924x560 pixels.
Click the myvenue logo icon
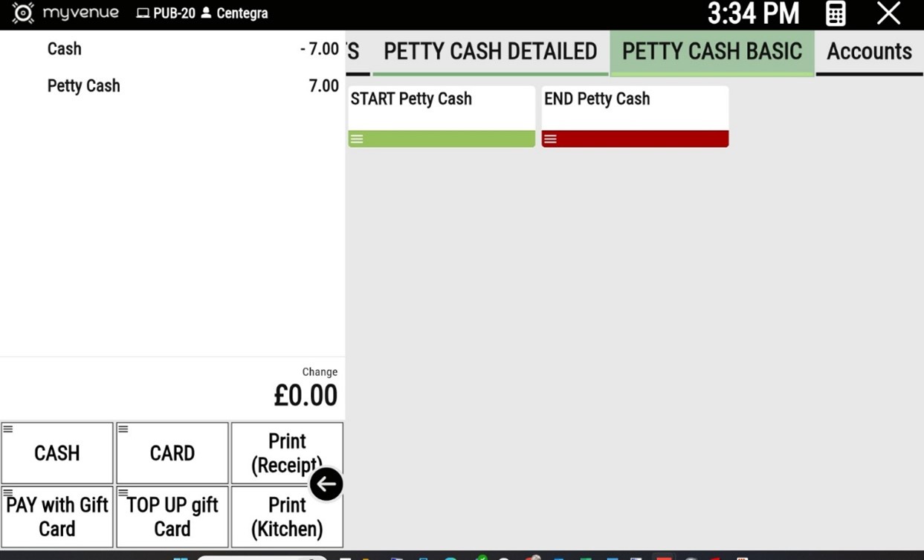pos(23,13)
